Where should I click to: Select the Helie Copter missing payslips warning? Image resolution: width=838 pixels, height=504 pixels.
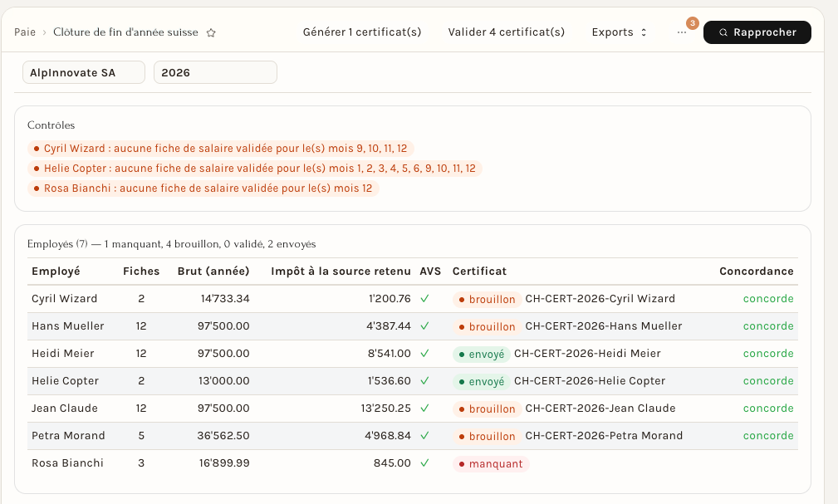(255, 169)
